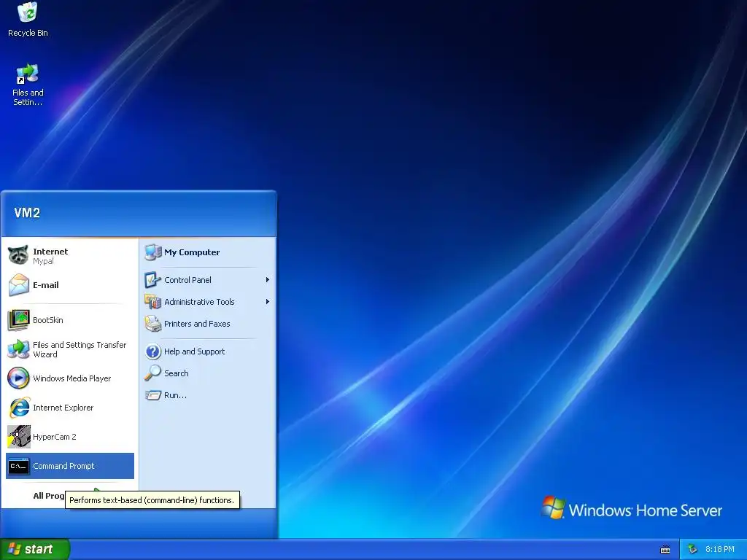This screenshot has width=747, height=560.
Task: Click the HyperCam 2 label
Action: click(54, 437)
